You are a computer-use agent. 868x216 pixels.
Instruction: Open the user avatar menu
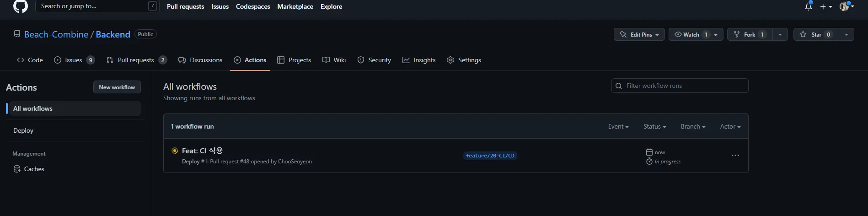click(846, 6)
